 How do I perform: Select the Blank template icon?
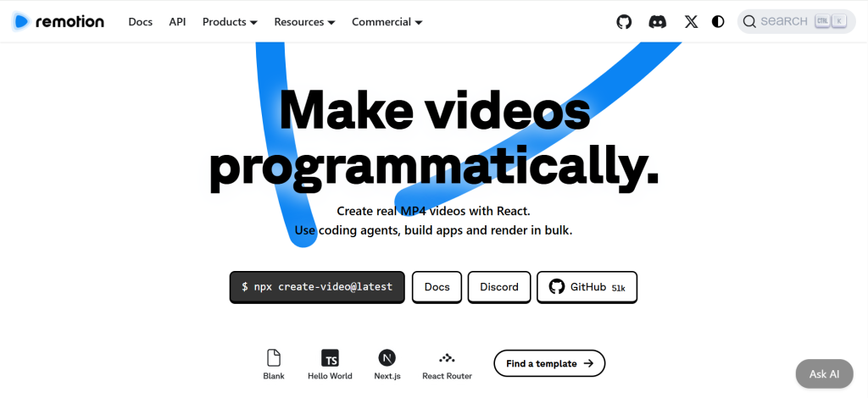pyautogui.click(x=274, y=364)
